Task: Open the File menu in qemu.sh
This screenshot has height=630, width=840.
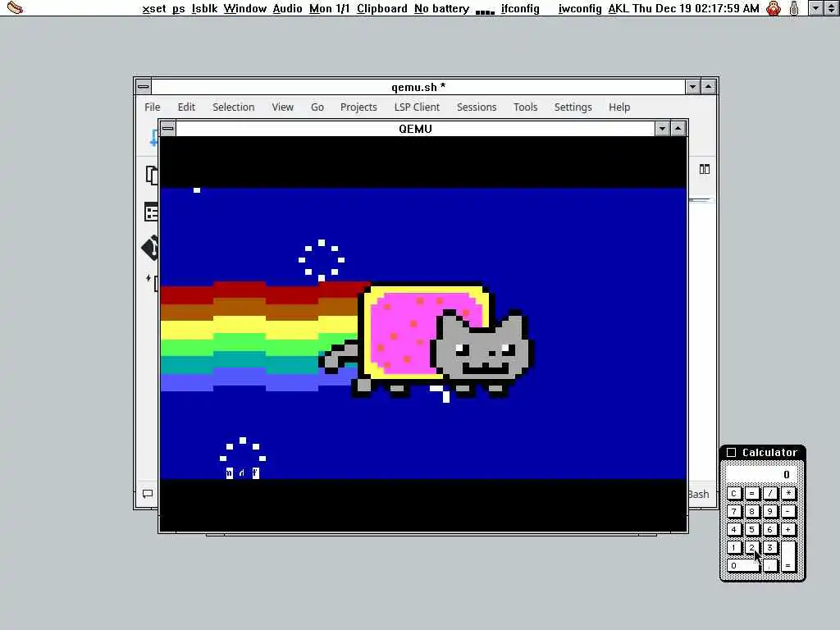Action: [152, 107]
